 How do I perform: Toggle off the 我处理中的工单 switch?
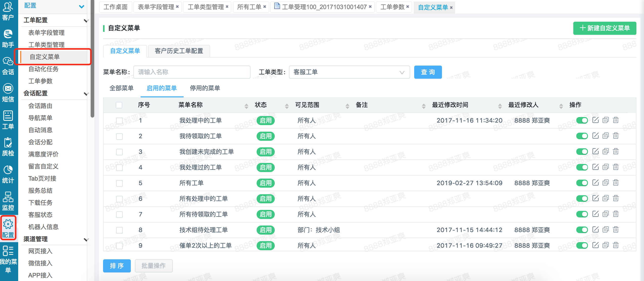tap(582, 120)
